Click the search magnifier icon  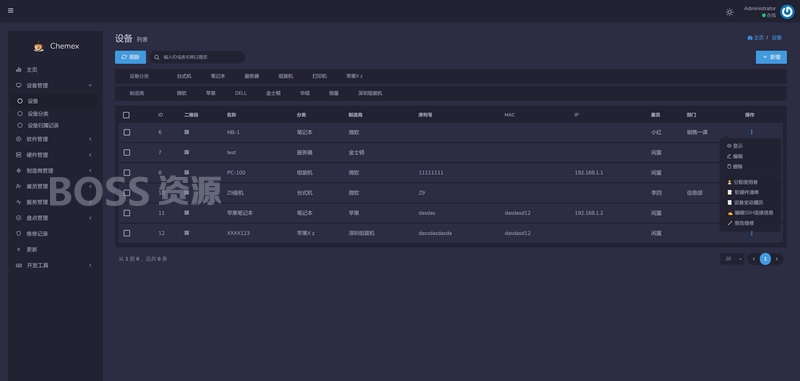157,58
